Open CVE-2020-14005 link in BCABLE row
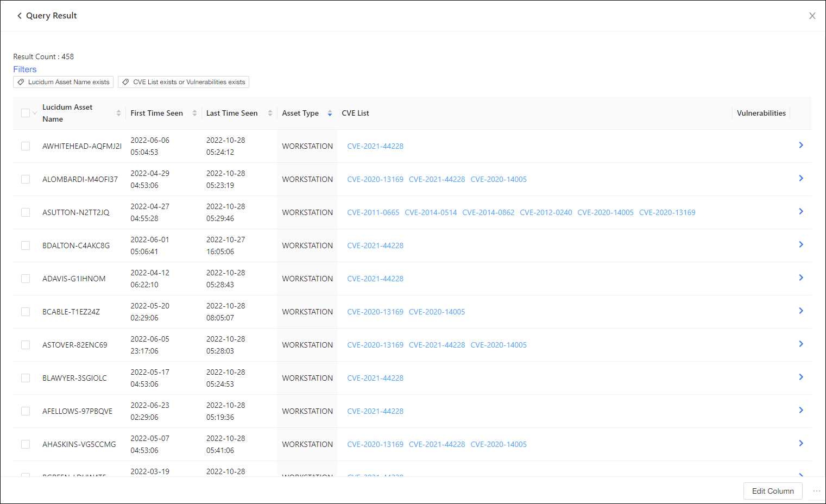Screen dimensions: 826x504 pos(437,312)
